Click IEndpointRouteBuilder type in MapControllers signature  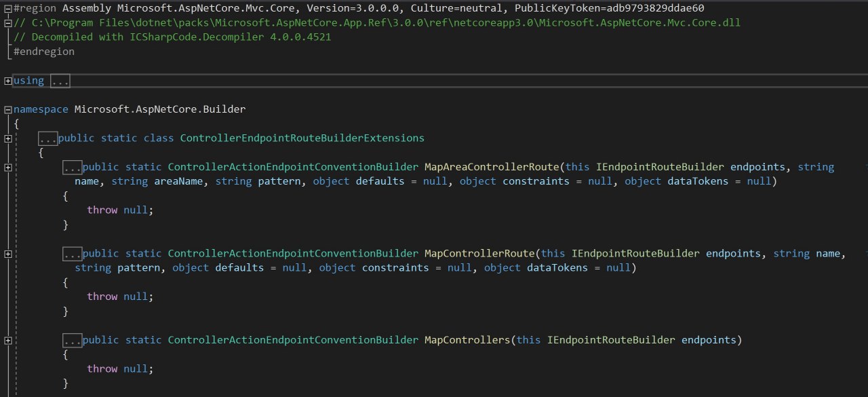pos(611,340)
